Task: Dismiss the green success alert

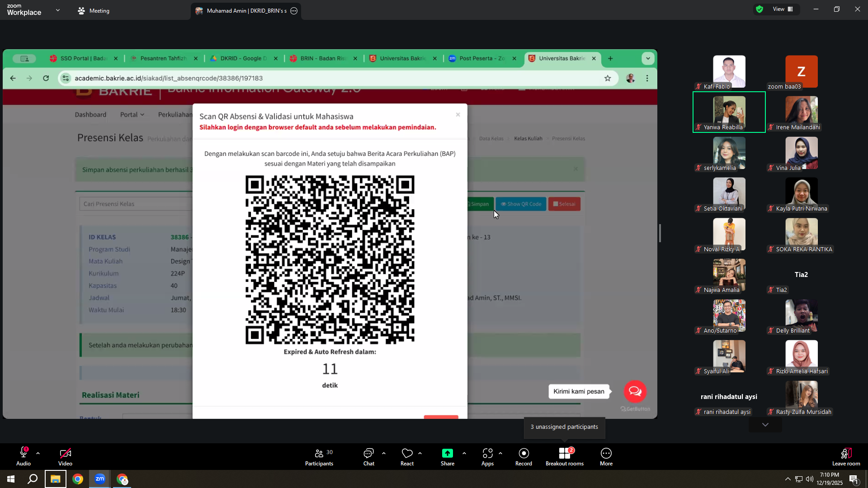Action: 576,169
